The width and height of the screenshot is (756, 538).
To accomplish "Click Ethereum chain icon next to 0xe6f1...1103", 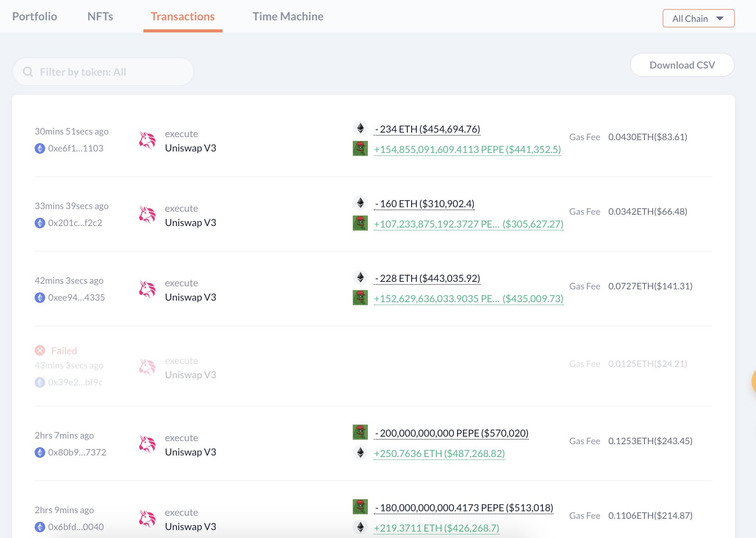I will pos(40,148).
